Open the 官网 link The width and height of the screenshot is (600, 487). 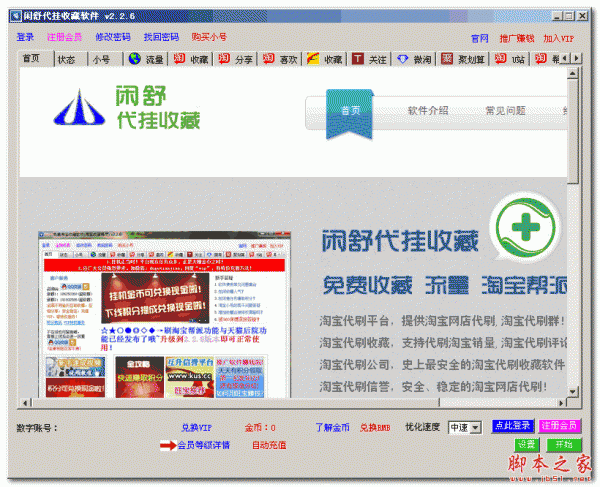pyautogui.click(x=480, y=39)
